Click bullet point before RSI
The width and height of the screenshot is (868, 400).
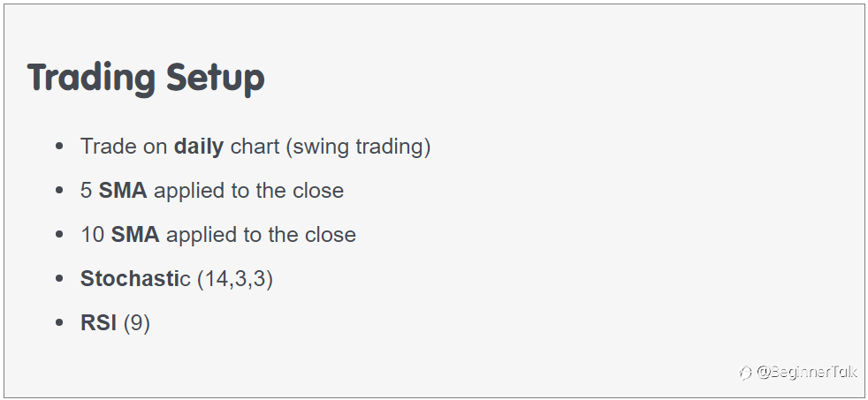pos(60,323)
